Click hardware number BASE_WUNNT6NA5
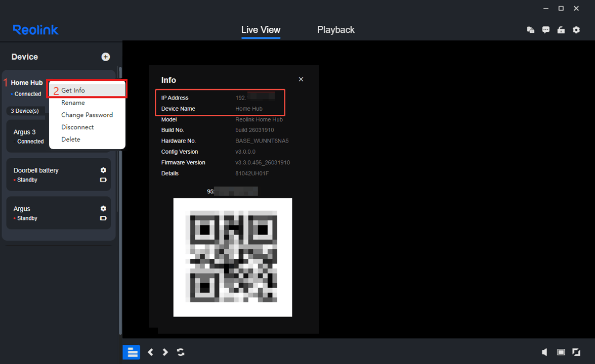 click(x=262, y=141)
